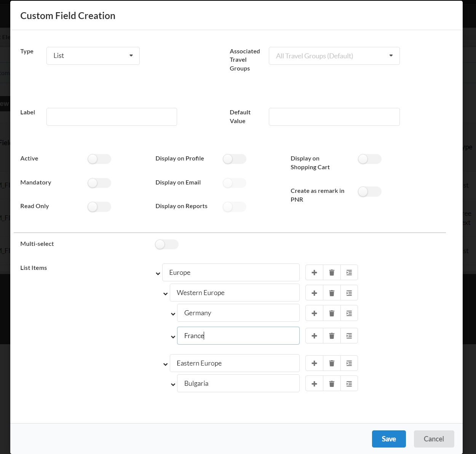Add item next to Western Europe
The image size is (476, 454).
click(314, 293)
